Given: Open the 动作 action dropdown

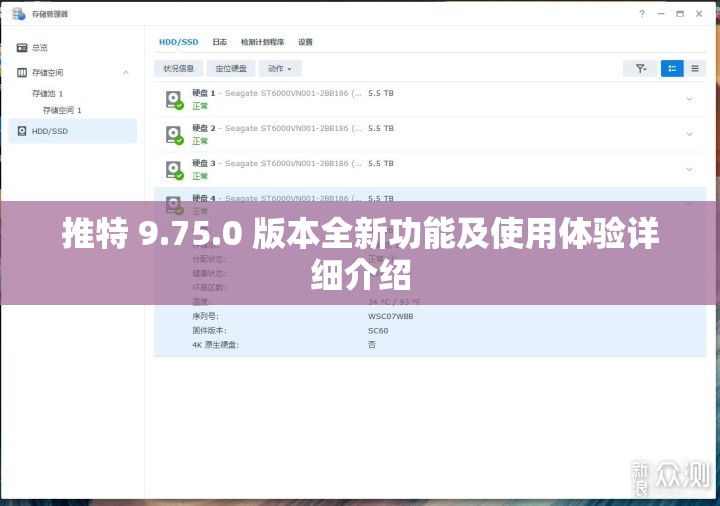Looking at the screenshot, I should coord(280,68).
